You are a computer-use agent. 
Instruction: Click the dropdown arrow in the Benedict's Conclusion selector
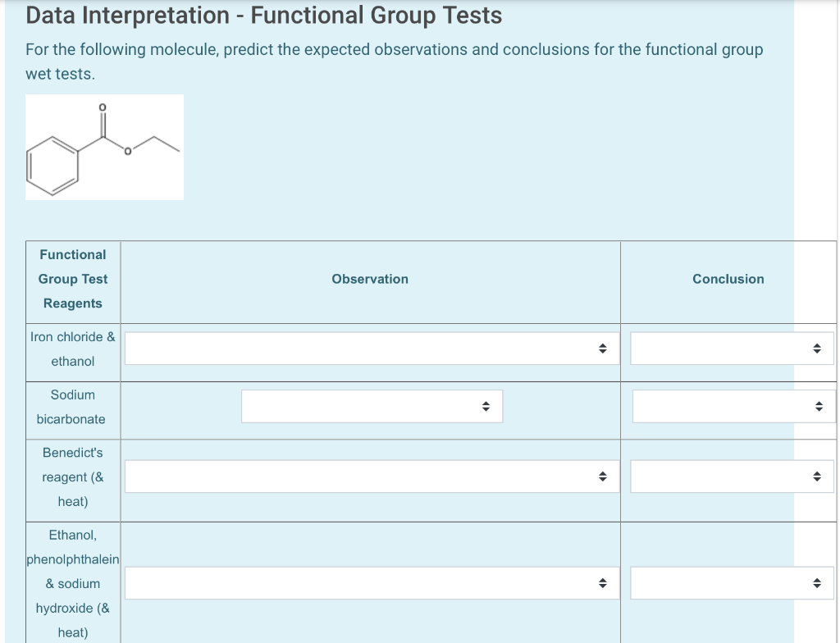click(x=817, y=476)
